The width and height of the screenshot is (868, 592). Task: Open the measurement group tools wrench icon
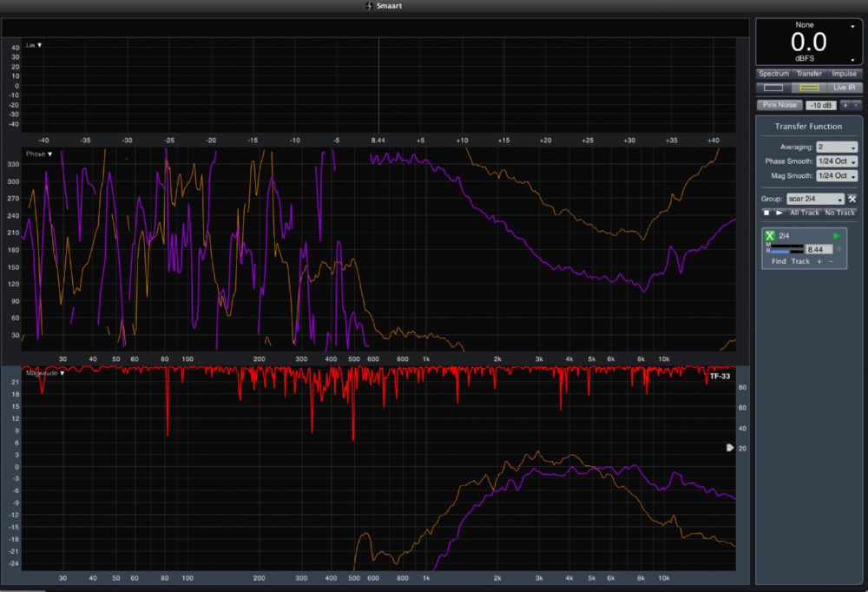(x=852, y=199)
